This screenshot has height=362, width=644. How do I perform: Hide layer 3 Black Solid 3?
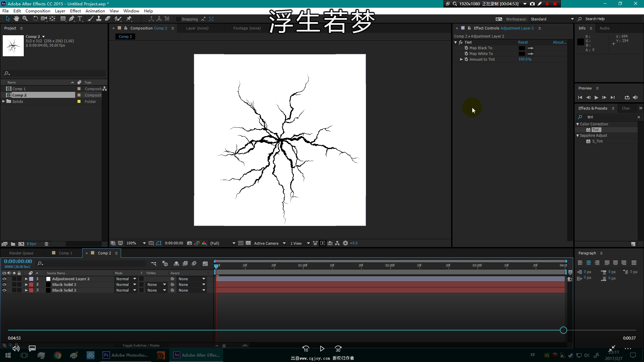[x=4, y=290]
